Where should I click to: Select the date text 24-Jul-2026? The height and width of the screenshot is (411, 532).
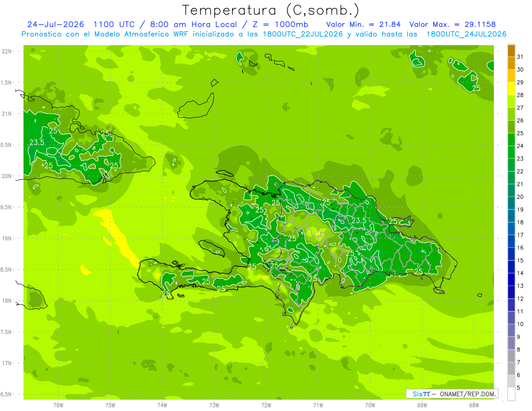(55, 24)
